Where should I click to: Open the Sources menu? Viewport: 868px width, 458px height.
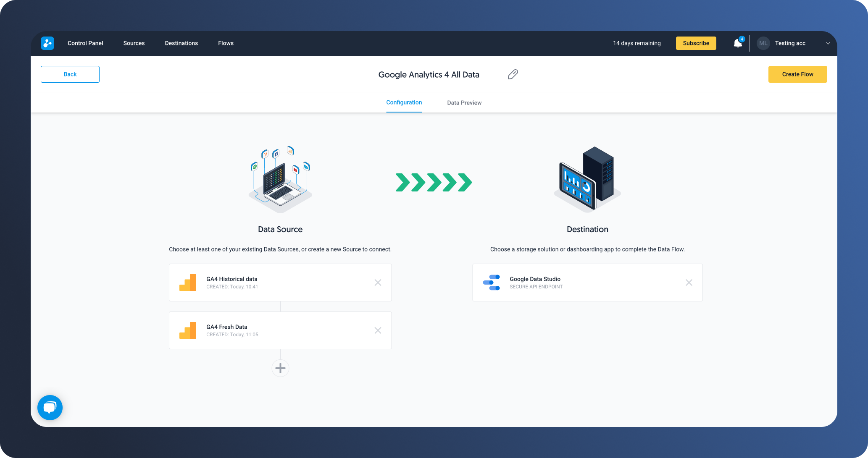pyautogui.click(x=134, y=43)
